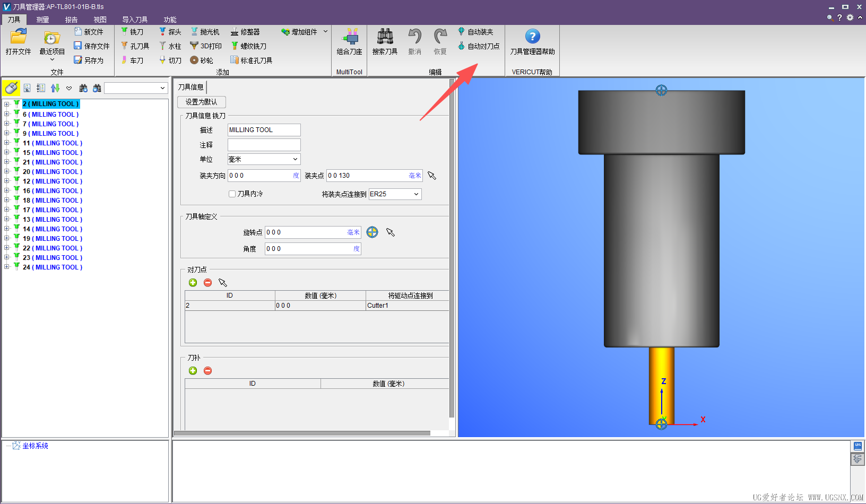Open the 将装夹点连接到 ER25 dropdown
This screenshot has height=504, width=866.
pyautogui.click(x=416, y=194)
